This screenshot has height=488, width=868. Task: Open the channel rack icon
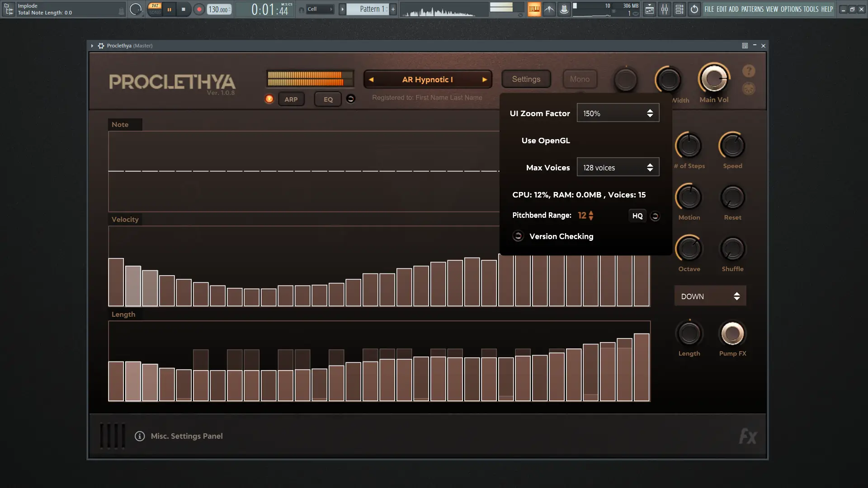click(x=679, y=9)
